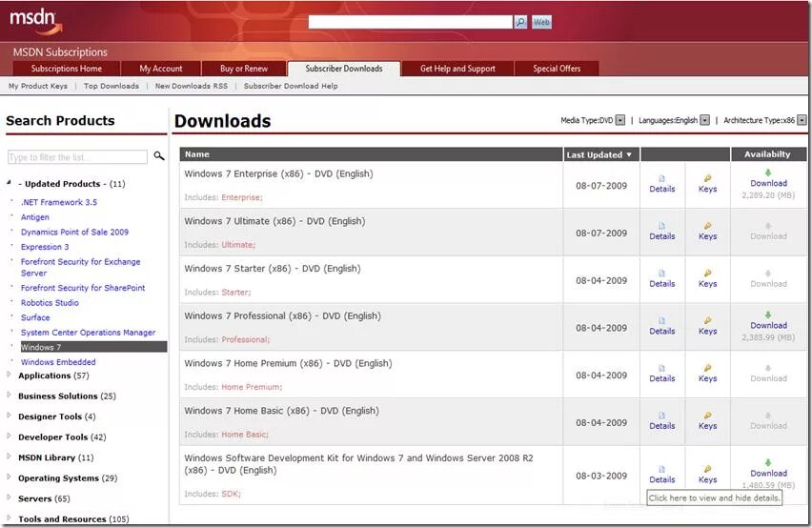Select Robotics Studio product
This screenshot has height=528, width=812.
[x=50, y=303]
